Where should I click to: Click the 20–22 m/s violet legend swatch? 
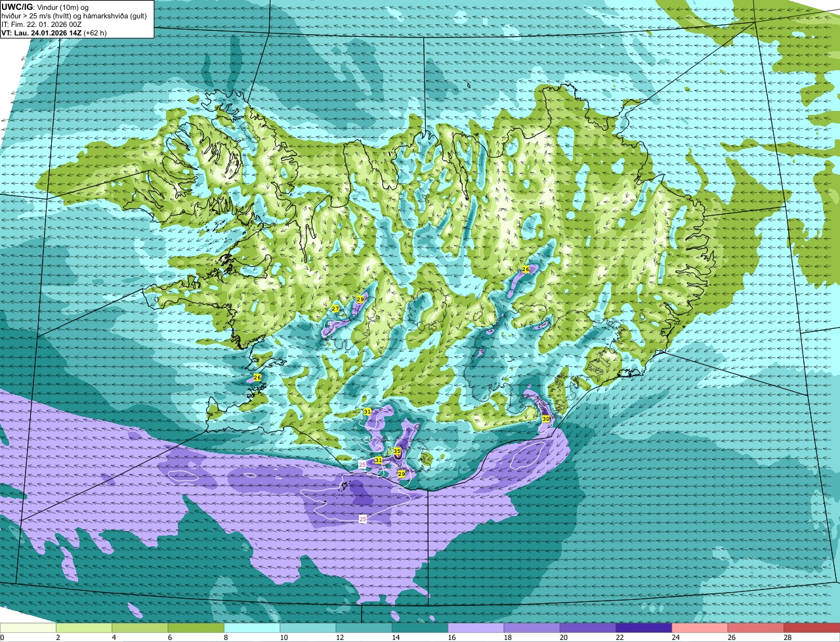(588, 628)
